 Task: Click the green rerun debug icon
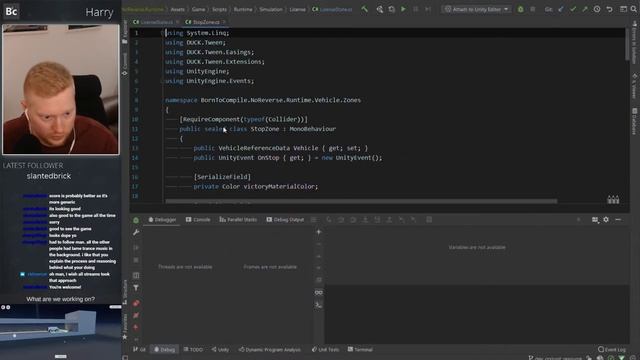(136, 220)
